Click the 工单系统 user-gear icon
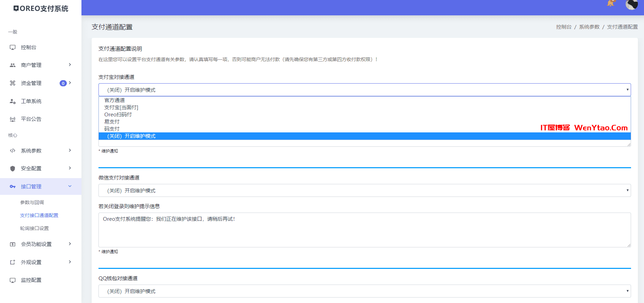 (13, 101)
